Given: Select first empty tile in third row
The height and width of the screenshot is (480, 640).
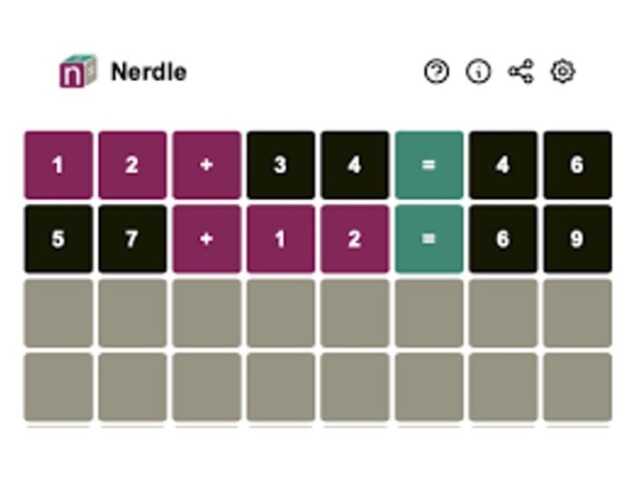Looking at the screenshot, I should 58,313.
